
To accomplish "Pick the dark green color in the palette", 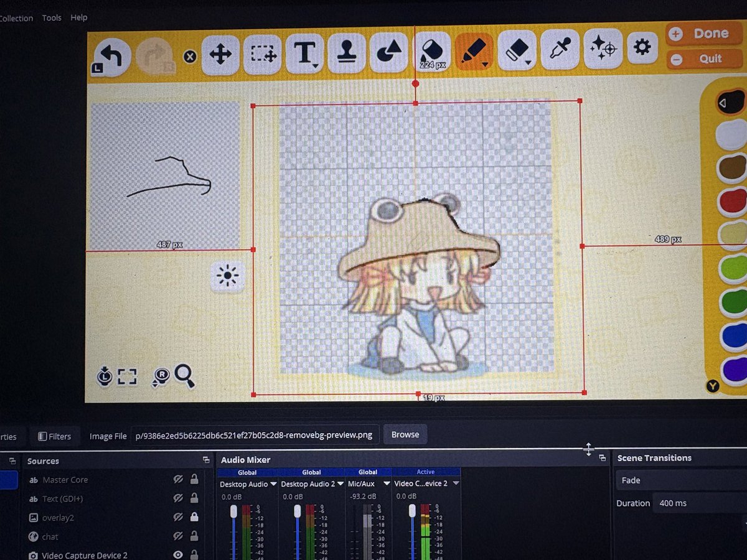I will pyautogui.click(x=733, y=302).
